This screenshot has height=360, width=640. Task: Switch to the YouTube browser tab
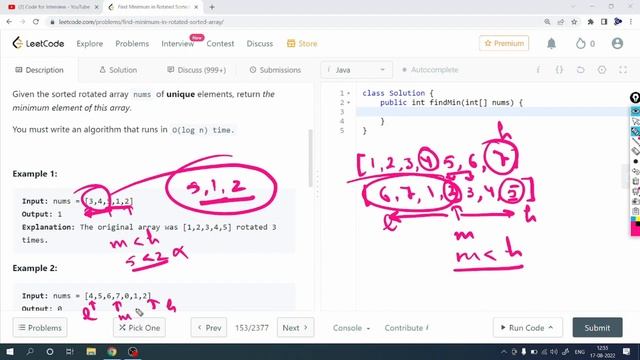point(52,7)
